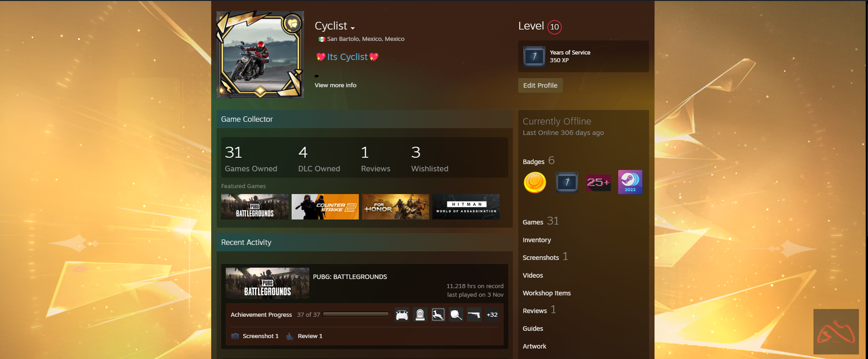Click the frying pan achievement icon

(456, 314)
